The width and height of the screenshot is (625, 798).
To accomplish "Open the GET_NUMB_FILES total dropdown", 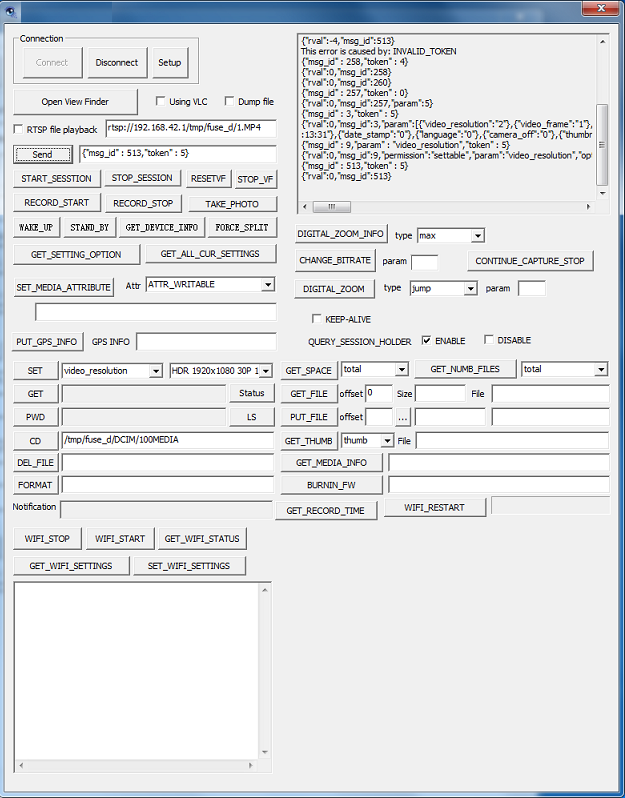I will 601,369.
